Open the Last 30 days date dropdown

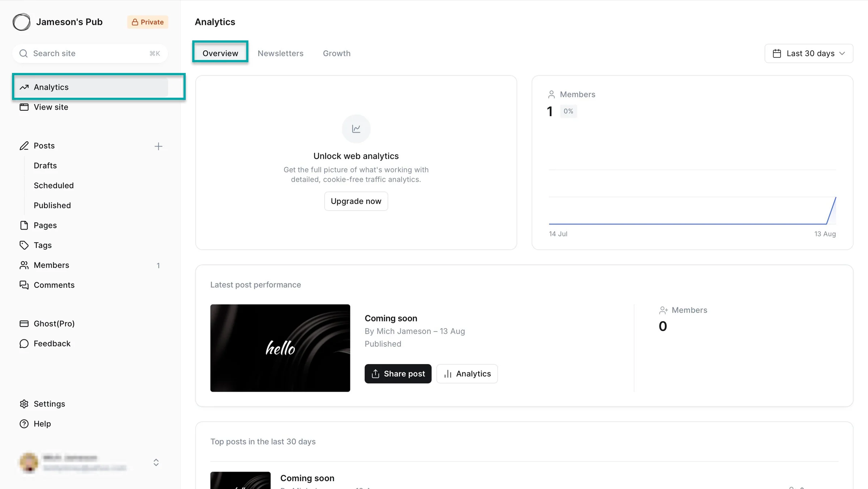click(809, 54)
